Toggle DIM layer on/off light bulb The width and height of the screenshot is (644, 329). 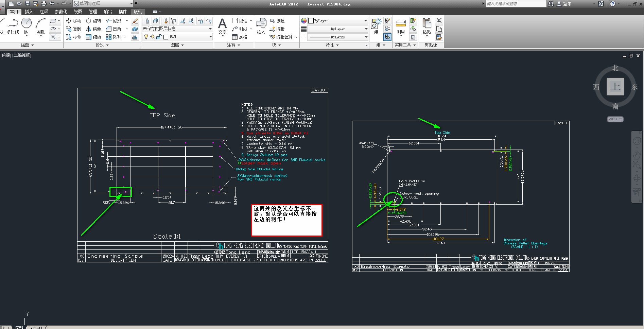(146, 37)
